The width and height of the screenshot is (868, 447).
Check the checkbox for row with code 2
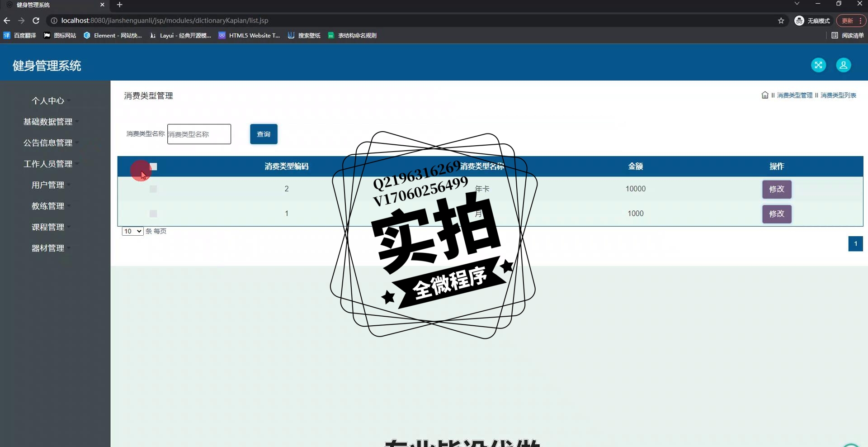(153, 189)
